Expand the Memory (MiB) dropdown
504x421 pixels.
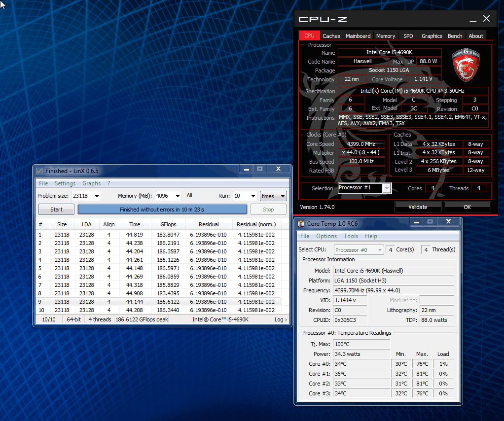(178, 196)
